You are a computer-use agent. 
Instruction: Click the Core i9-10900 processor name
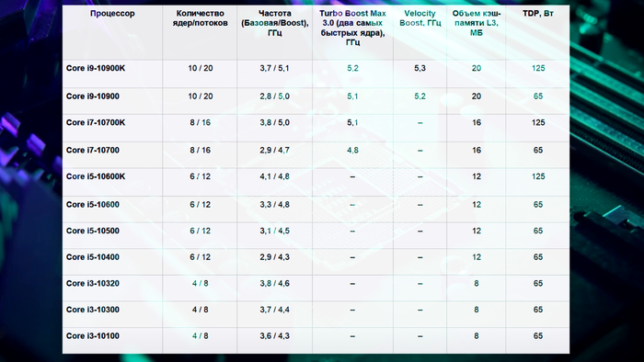[x=93, y=96]
